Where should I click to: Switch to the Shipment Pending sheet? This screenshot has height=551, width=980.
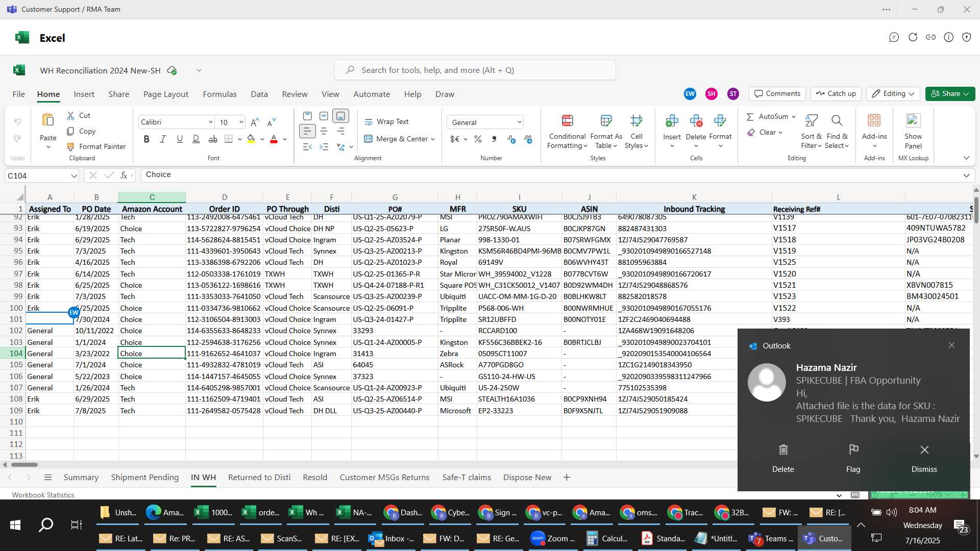(x=145, y=478)
